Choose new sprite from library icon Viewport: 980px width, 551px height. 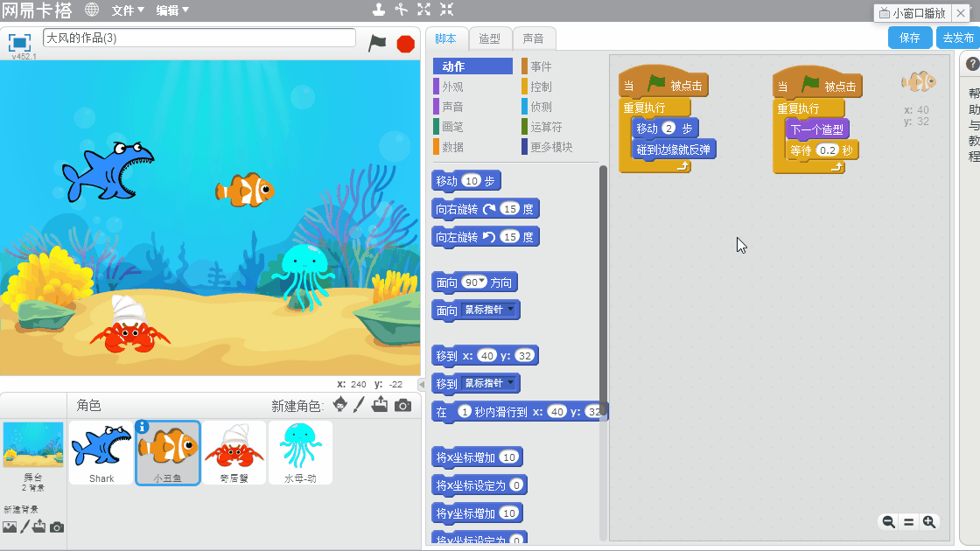(340, 405)
